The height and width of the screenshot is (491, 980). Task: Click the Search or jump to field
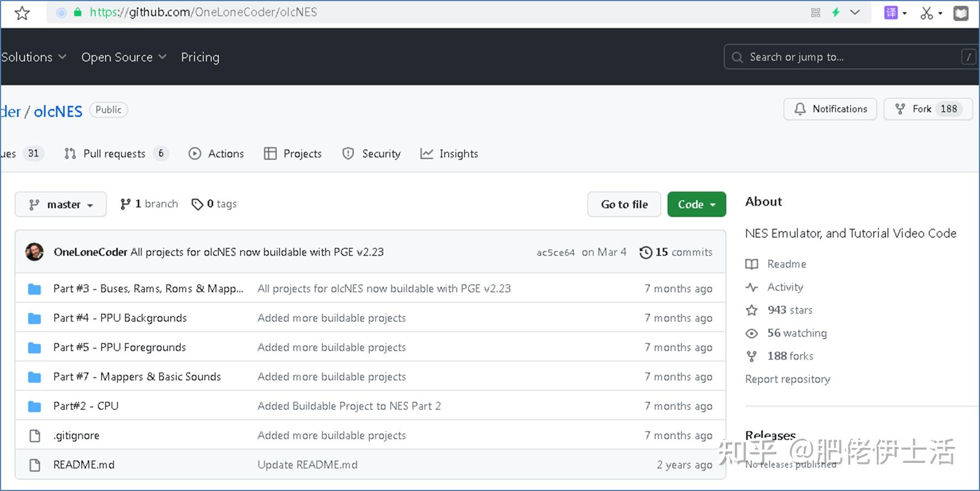coord(844,57)
